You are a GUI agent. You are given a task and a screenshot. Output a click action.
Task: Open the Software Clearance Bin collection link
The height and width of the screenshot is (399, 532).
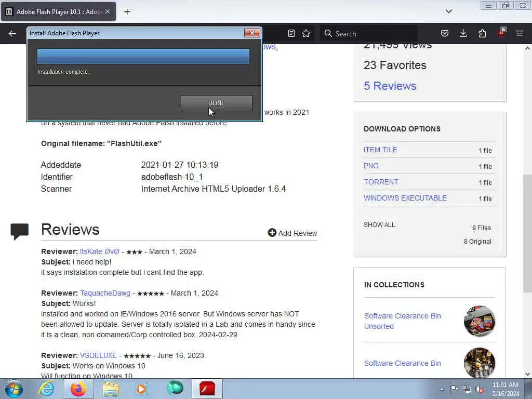pyautogui.click(x=403, y=363)
